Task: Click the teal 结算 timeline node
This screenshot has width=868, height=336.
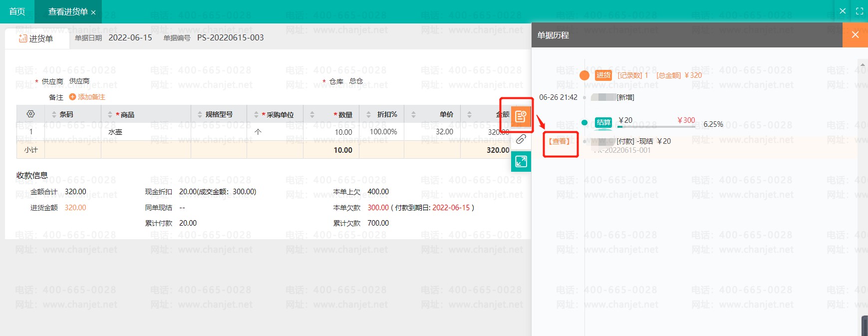Action: (x=584, y=122)
